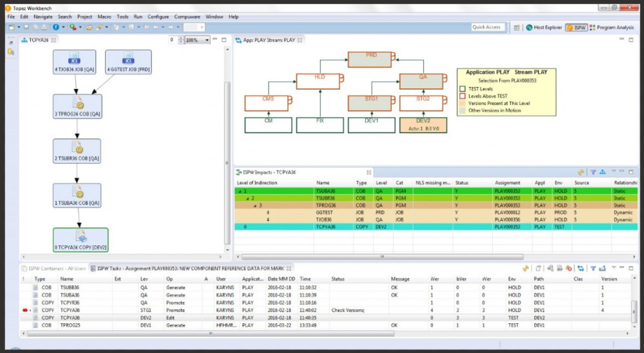Maximize the ISPW Impacts view
The height and width of the screenshot is (353, 644).
[x=631, y=172]
